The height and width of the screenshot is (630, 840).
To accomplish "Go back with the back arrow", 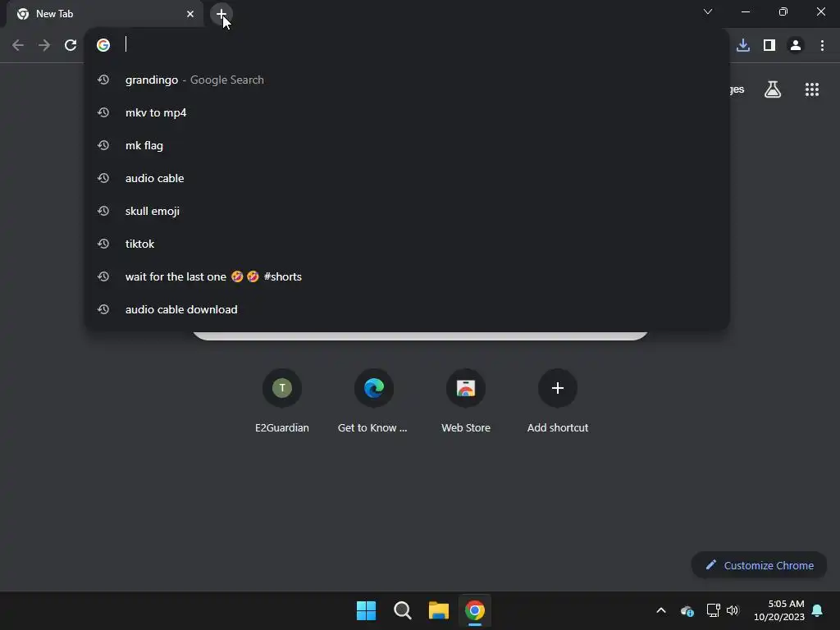I will [18, 45].
